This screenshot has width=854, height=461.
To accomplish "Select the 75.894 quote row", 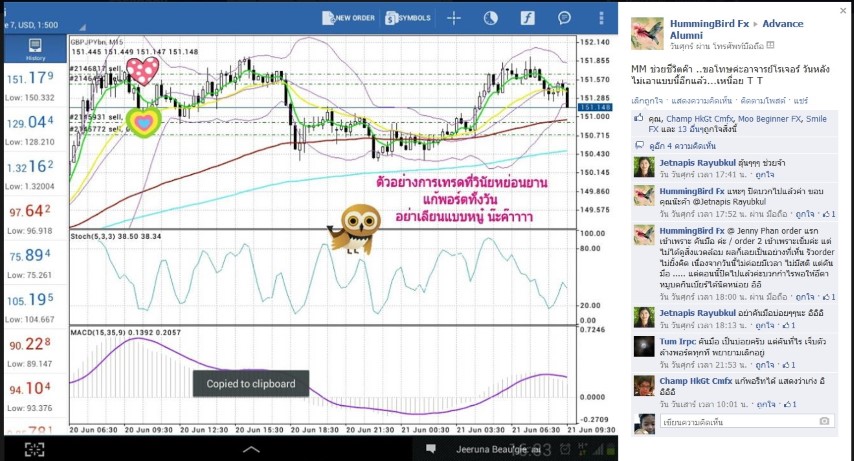I will point(35,262).
